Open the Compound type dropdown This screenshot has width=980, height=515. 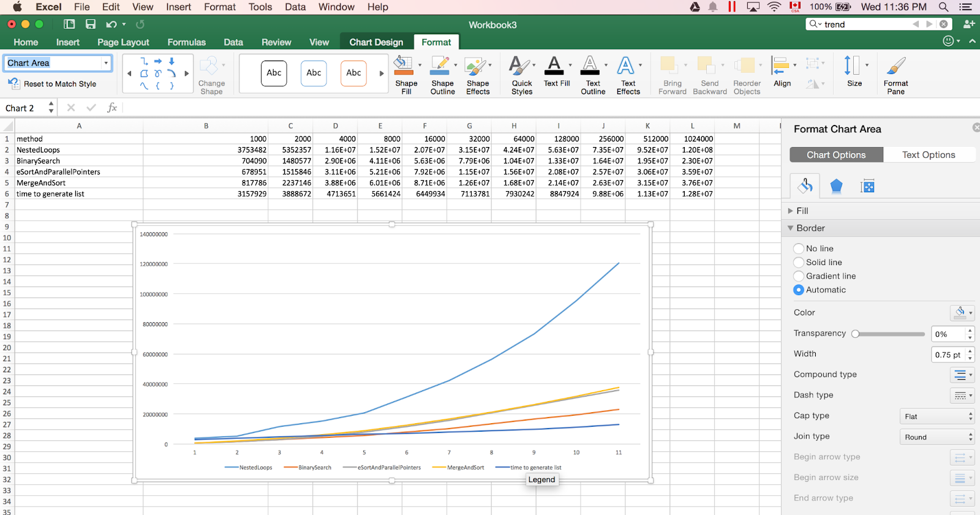962,374
